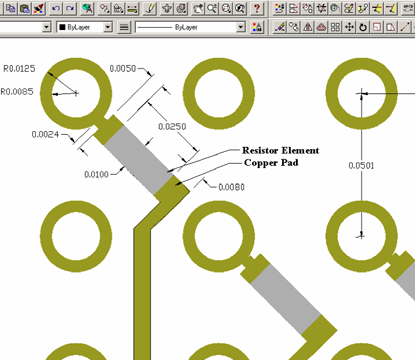Screen dimensions: 415x360
Task: Open the UCS flyout icon
Action: 119,8
